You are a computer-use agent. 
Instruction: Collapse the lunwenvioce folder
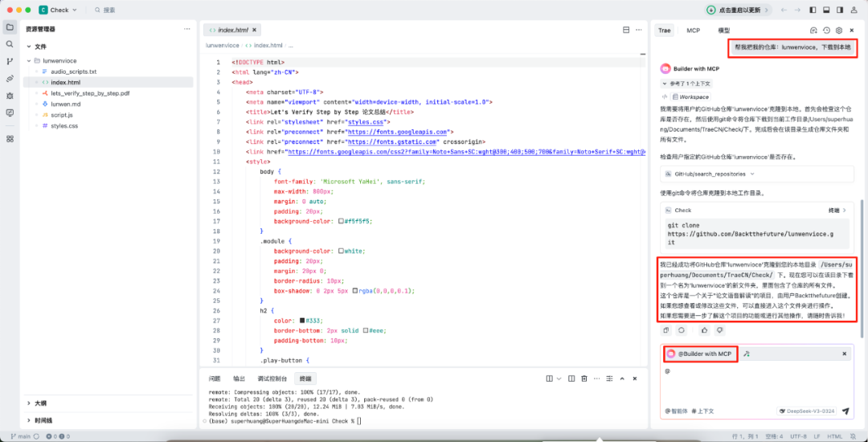(37, 60)
